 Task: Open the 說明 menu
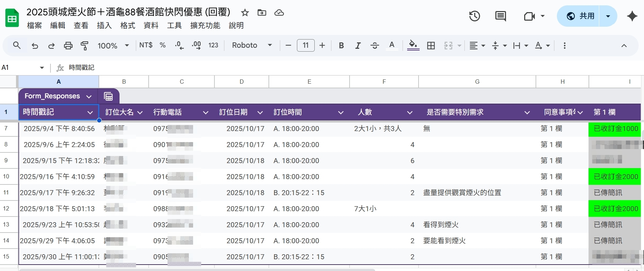click(x=236, y=26)
